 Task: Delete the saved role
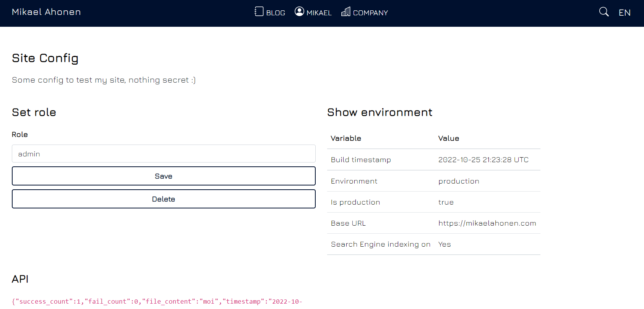pyautogui.click(x=164, y=199)
